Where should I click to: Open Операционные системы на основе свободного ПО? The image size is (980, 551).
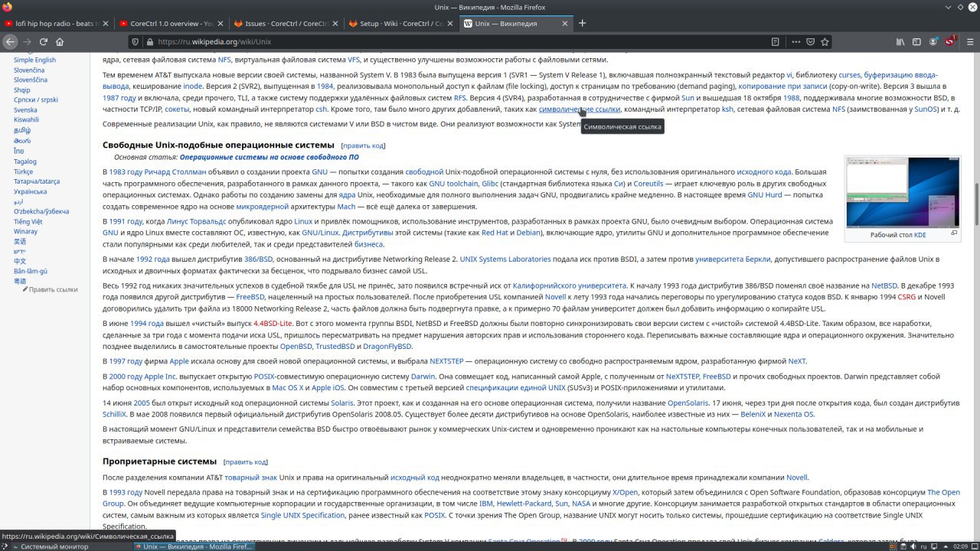[269, 158]
